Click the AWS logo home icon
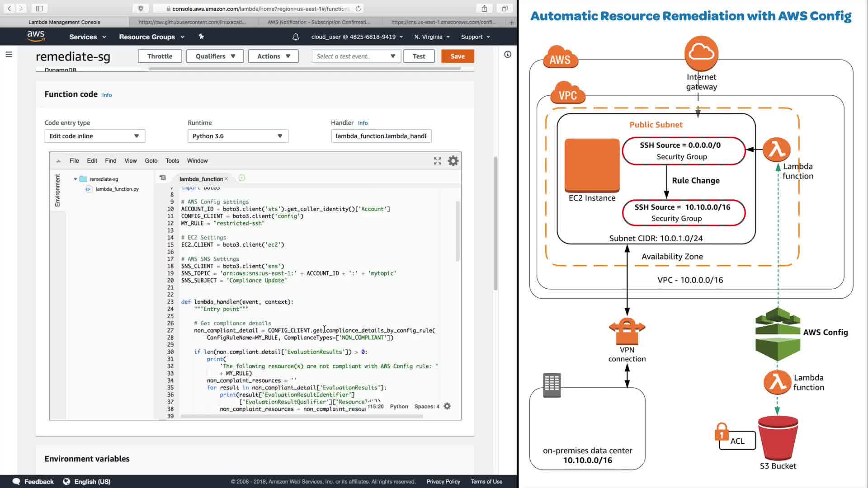This screenshot has width=868, height=488. click(x=36, y=36)
